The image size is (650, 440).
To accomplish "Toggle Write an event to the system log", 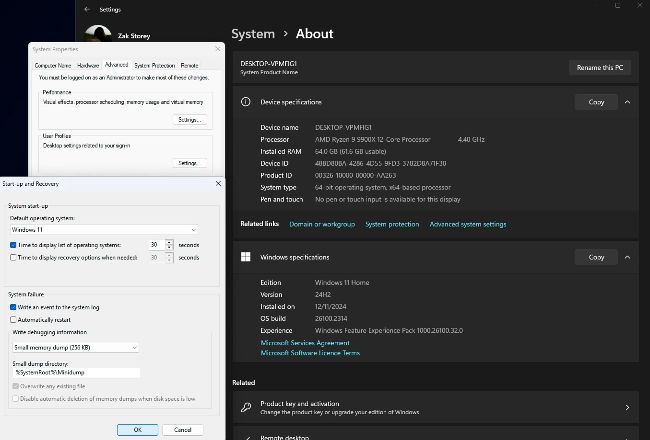I will [x=13, y=307].
